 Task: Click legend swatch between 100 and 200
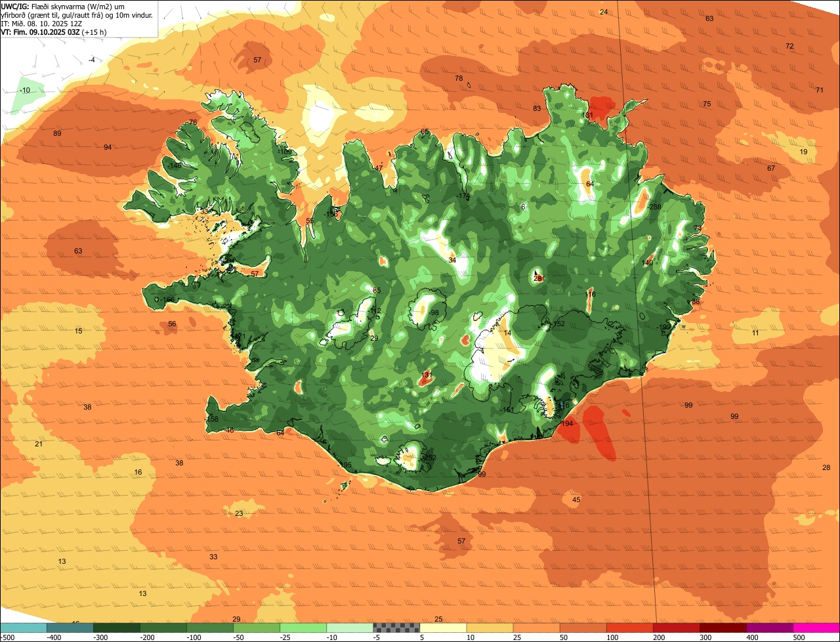[630, 628]
